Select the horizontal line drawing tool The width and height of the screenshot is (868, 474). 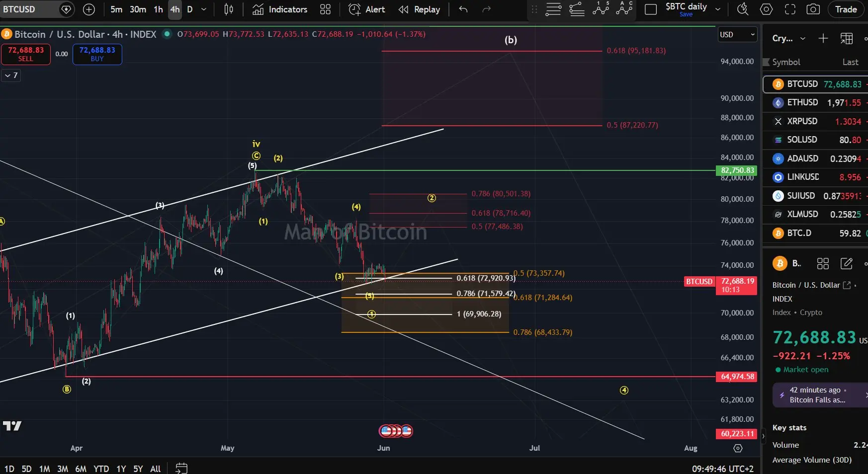tap(553, 9)
